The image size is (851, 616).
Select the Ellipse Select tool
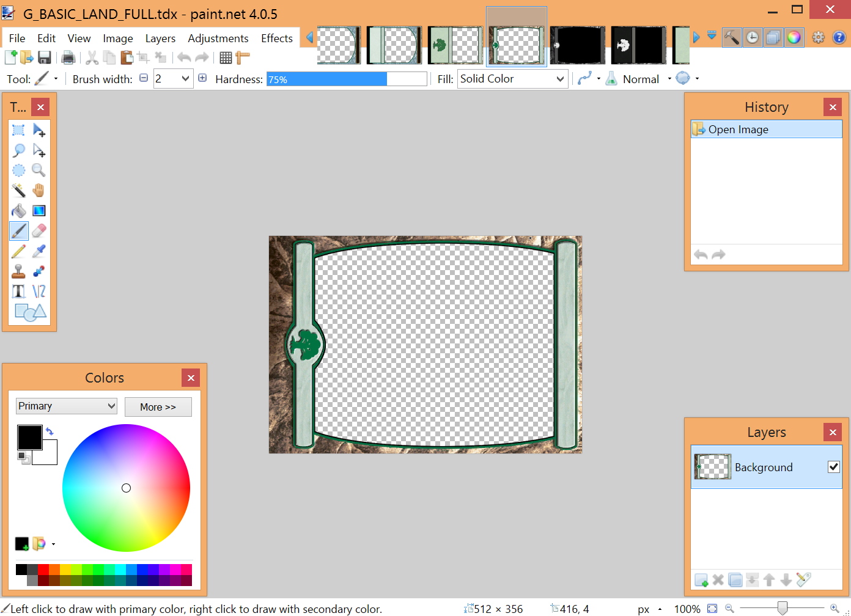(x=19, y=170)
